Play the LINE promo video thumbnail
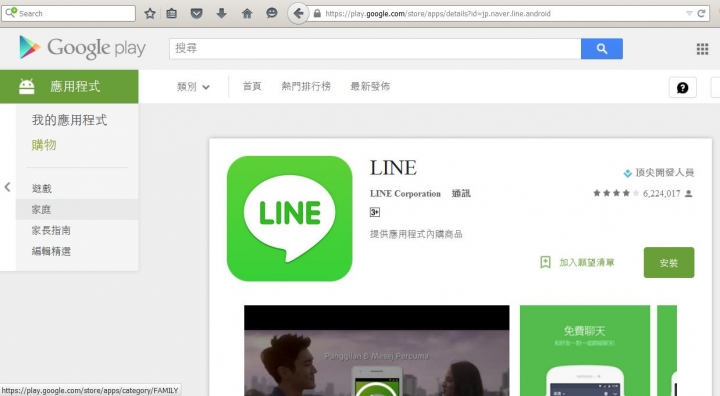The image size is (720, 396). [x=377, y=351]
